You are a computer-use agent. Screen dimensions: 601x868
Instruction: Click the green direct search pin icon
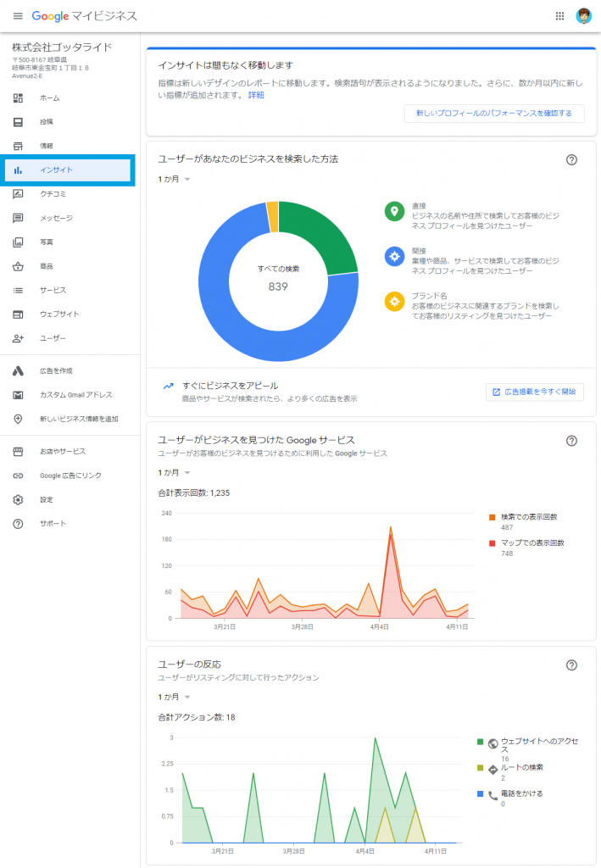coord(393,211)
